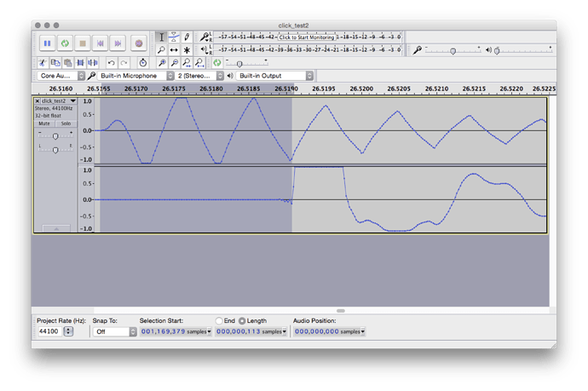The image size is (588, 391).
Task: Mute the click_test2 track
Action: click(x=43, y=124)
